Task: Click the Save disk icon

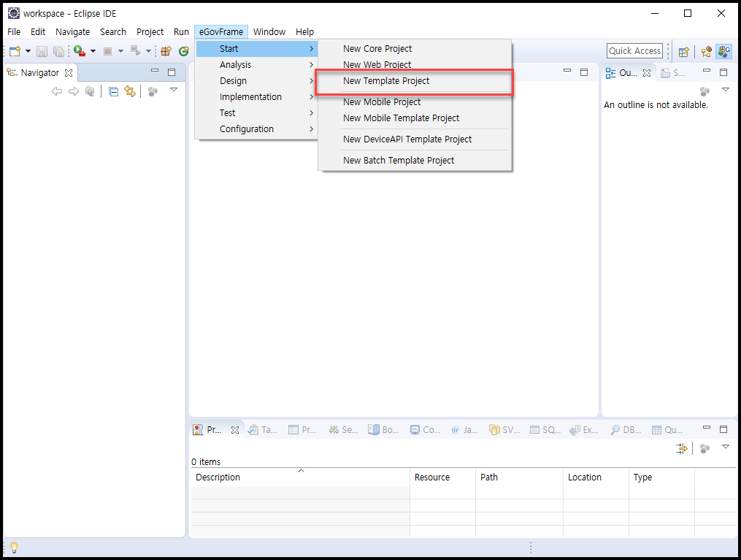Action: [42, 51]
